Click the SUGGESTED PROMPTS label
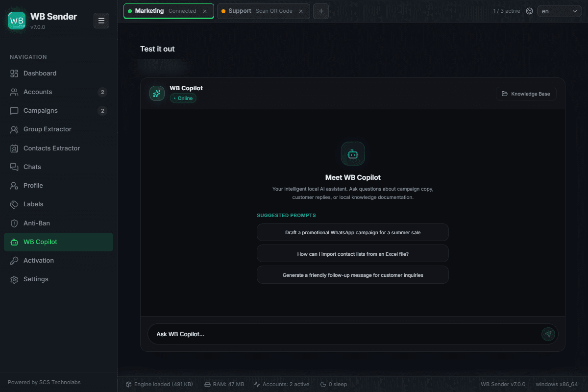The height and width of the screenshot is (392, 588). tap(286, 215)
